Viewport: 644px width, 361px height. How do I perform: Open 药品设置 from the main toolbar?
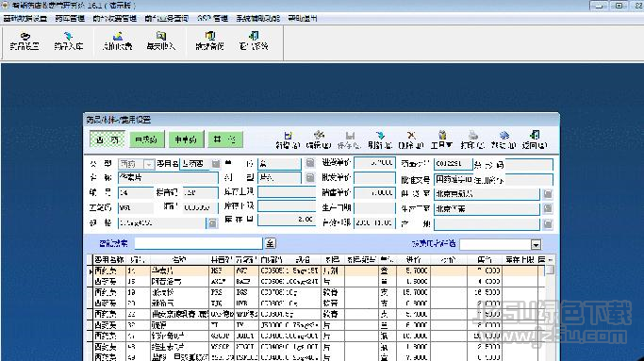[25, 41]
